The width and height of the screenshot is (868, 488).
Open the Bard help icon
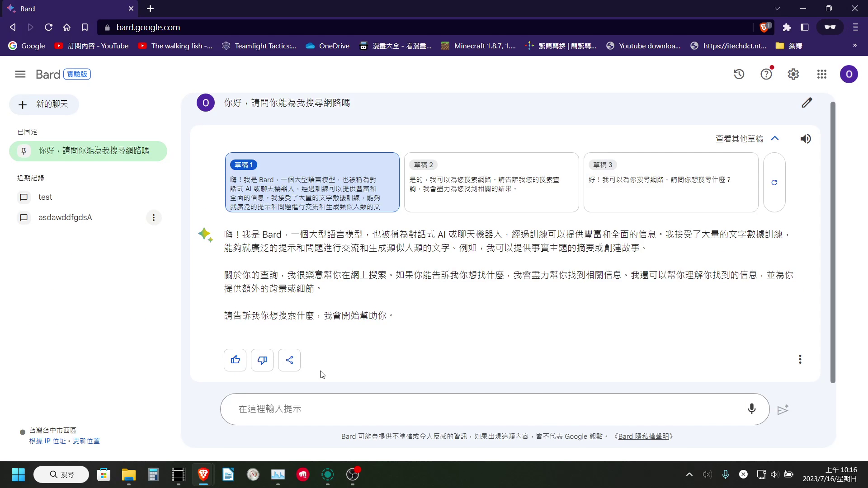(x=766, y=74)
